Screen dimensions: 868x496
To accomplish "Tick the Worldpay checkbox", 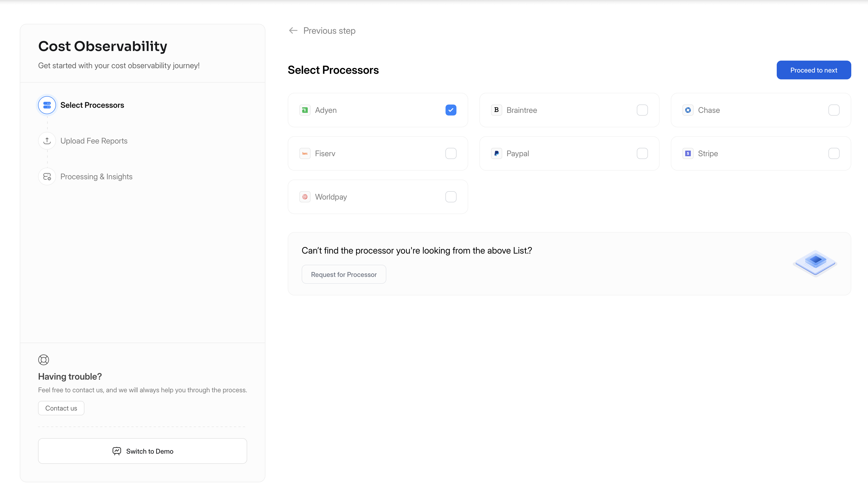I will click(x=450, y=197).
